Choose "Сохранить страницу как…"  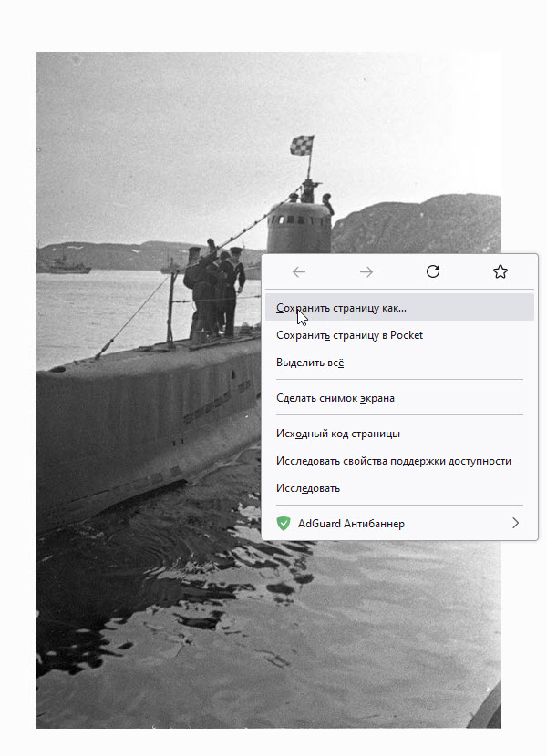tap(399, 308)
